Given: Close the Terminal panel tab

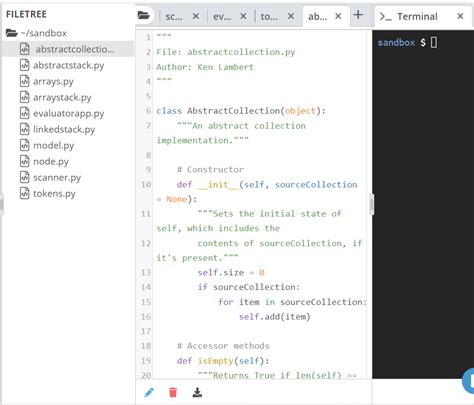Looking at the screenshot, I should tap(460, 16).
